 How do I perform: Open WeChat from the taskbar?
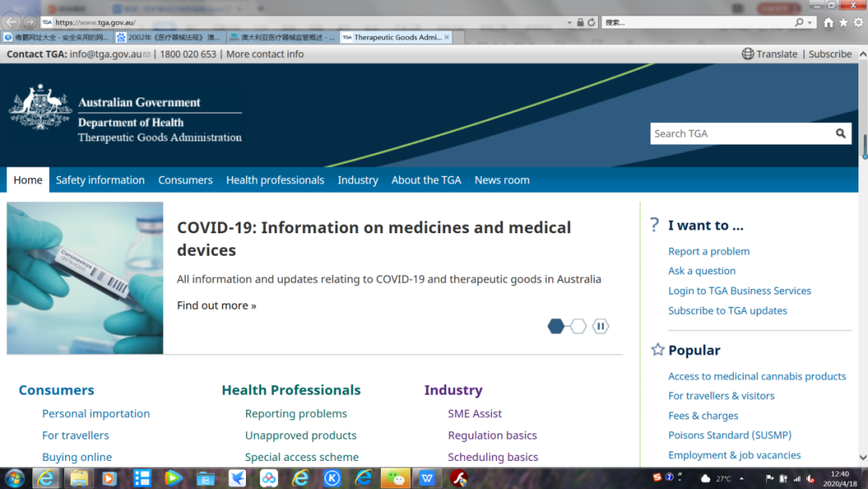395,479
